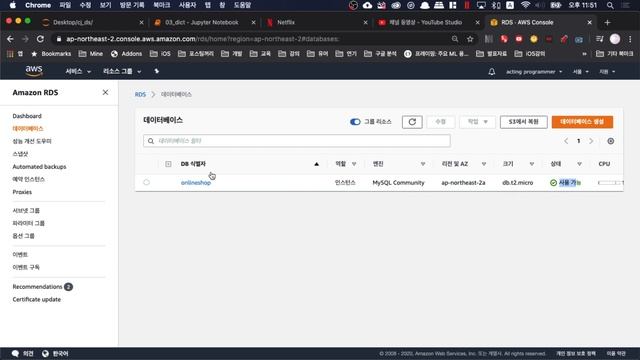
Task: Switch to the Desktop/cj_ds tab
Action: click(73, 22)
